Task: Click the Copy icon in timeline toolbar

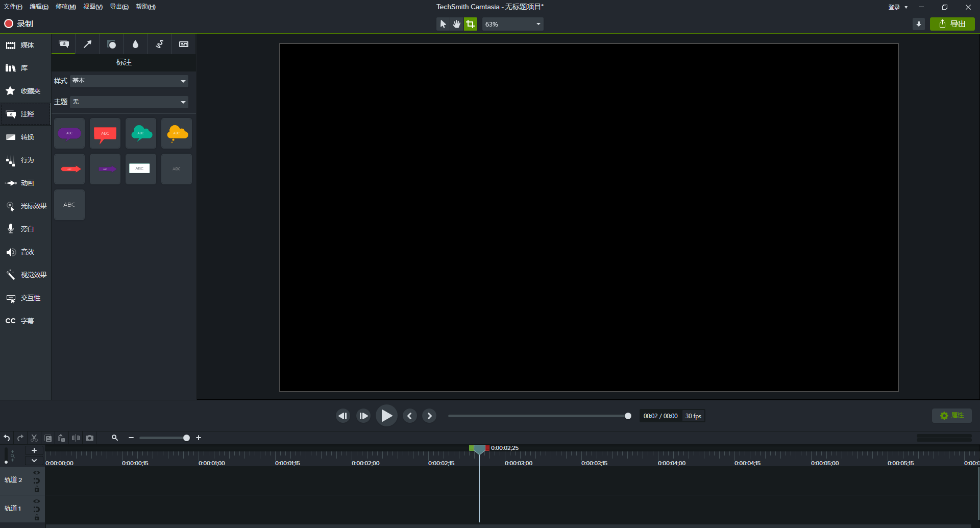Action: click(48, 438)
